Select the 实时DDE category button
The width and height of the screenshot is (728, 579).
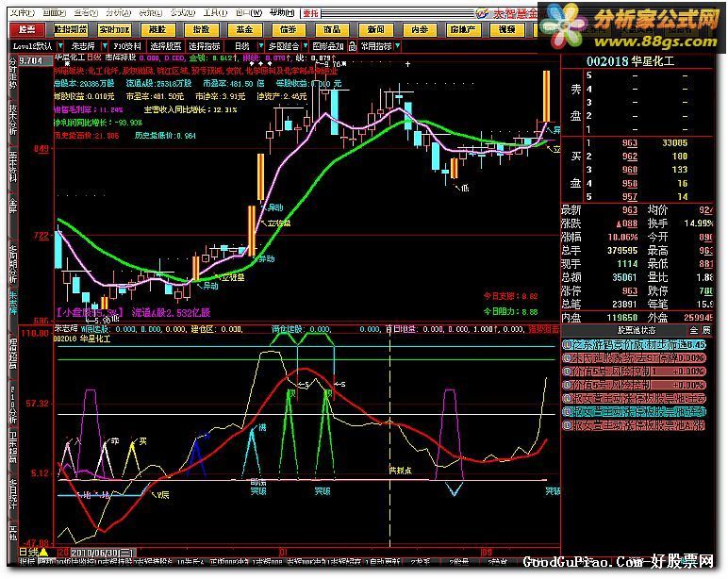[x=114, y=30]
